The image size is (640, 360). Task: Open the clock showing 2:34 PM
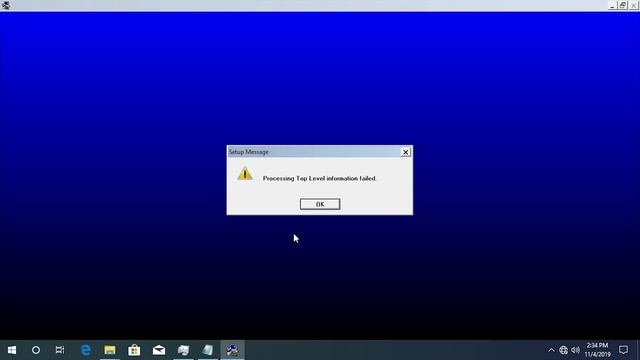[x=597, y=350]
